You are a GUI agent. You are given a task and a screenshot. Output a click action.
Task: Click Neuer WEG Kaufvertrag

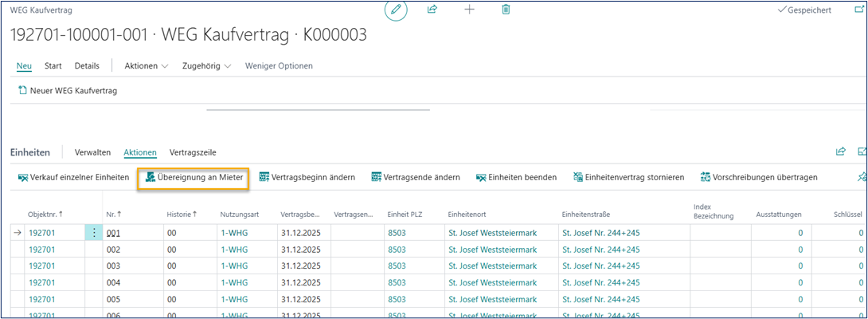(67, 91)
